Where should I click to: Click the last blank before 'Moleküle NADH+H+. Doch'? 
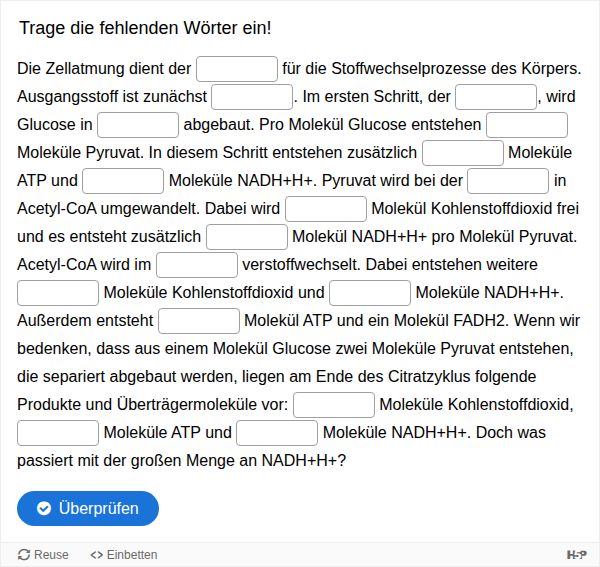pyautogui.click(x=277, y=433)
